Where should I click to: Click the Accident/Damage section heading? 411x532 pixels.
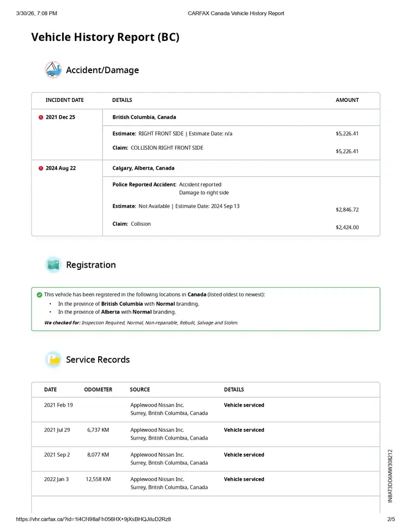click(102, 70)
